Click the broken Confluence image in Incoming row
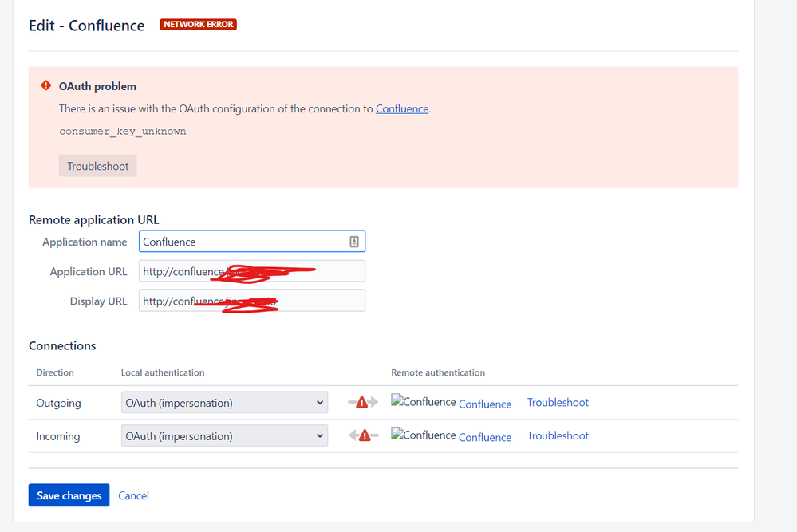This screenshot has height=532, width=797. tap(424, 435)
